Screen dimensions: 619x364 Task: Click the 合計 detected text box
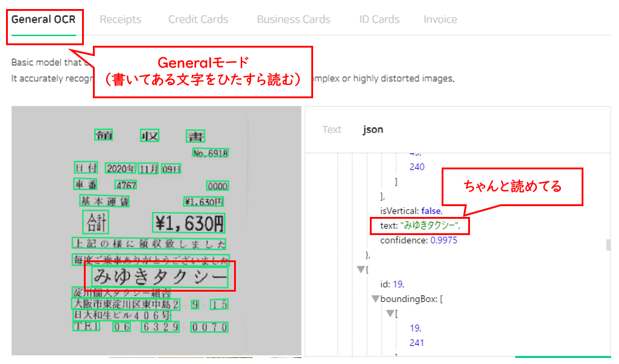click(95, 222)
